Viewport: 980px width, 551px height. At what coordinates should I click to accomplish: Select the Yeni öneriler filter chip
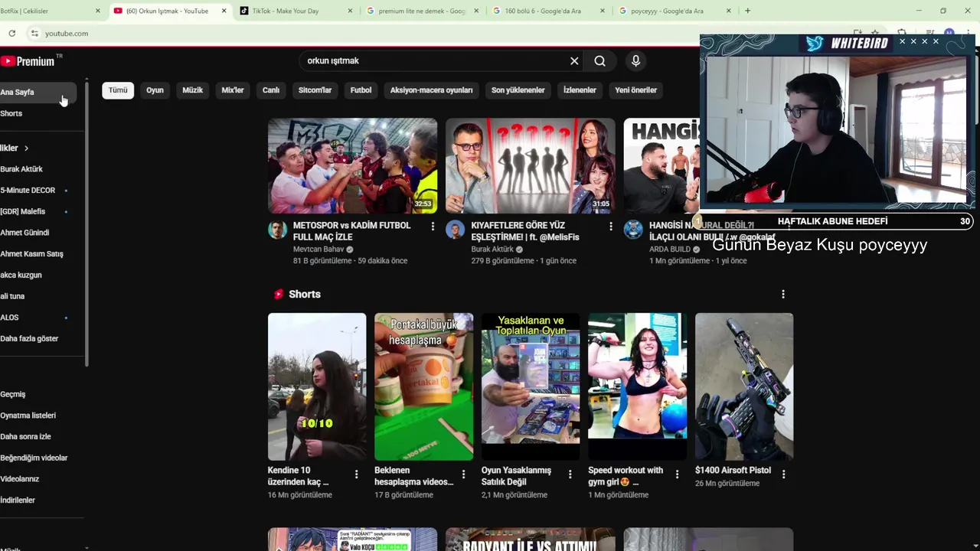635,90
